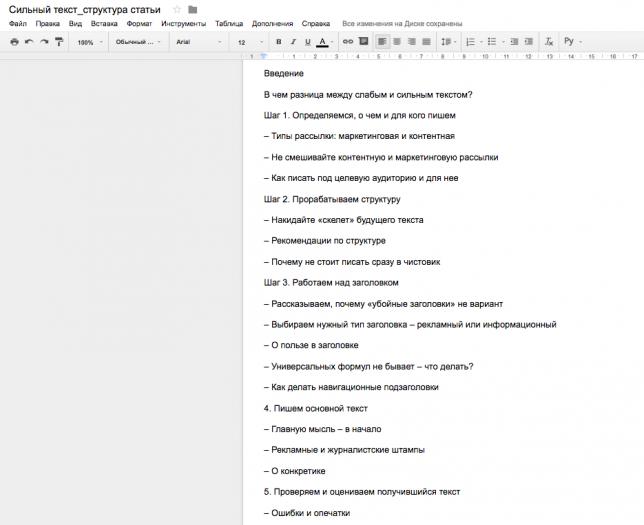Click the Print icon
Screen dimensions: 644x525
[x=14, y=41]
